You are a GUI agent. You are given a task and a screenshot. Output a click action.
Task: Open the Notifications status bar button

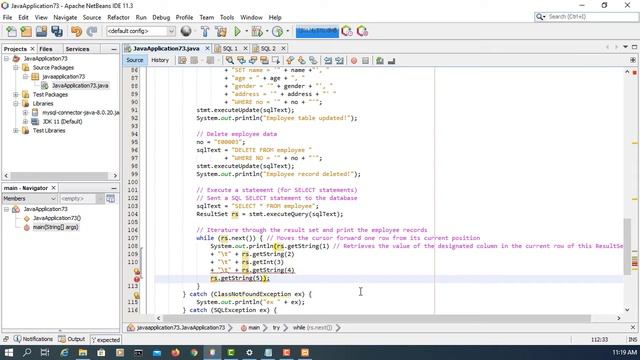point(33,339)
